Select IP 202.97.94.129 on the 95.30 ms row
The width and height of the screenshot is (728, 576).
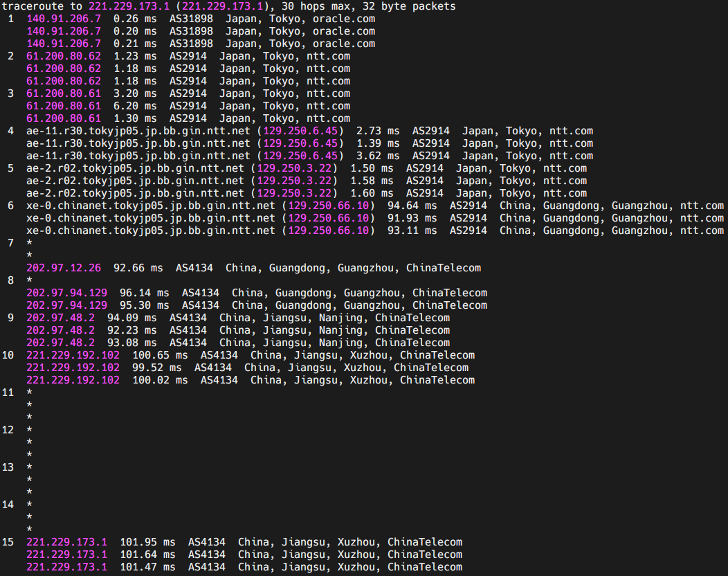[x=67, y=305]
